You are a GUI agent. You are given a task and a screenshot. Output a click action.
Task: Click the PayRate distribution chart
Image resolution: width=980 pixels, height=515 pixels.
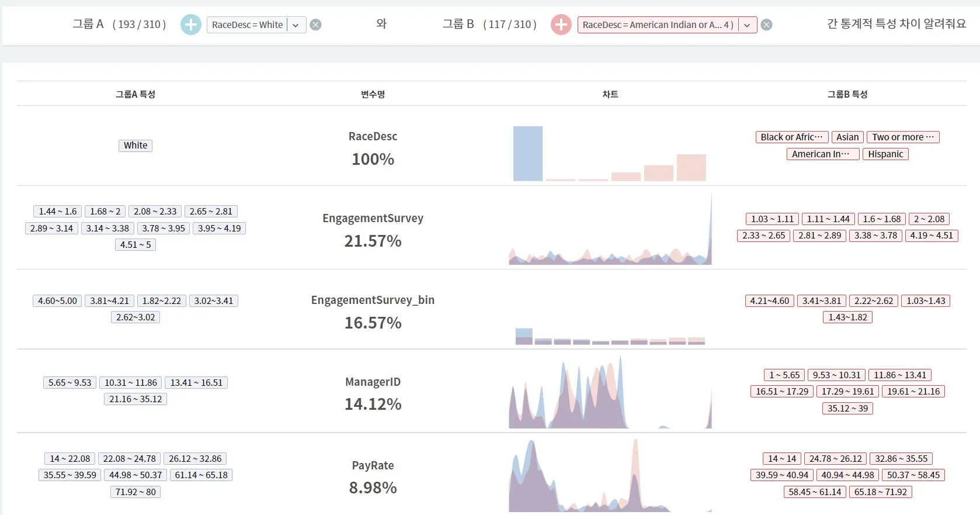(610, 476)
